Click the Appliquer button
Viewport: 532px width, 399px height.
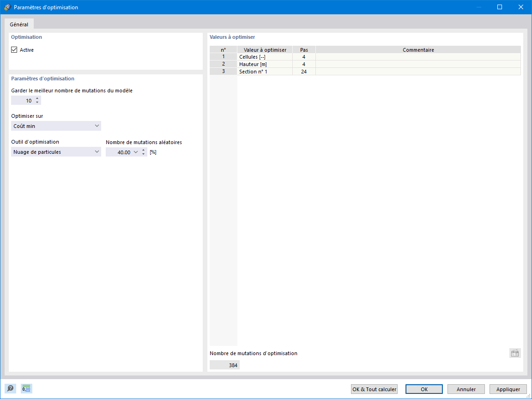[x=508, y=389]
